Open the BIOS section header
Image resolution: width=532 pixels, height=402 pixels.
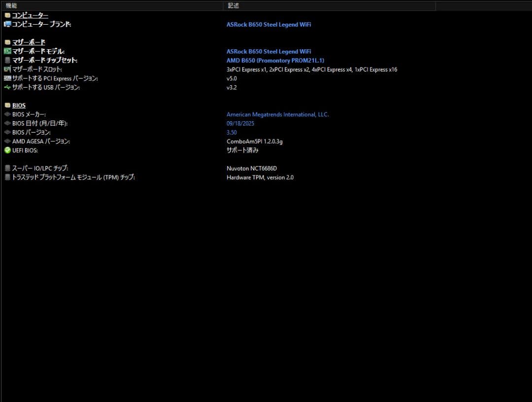[x=19, y=105]
